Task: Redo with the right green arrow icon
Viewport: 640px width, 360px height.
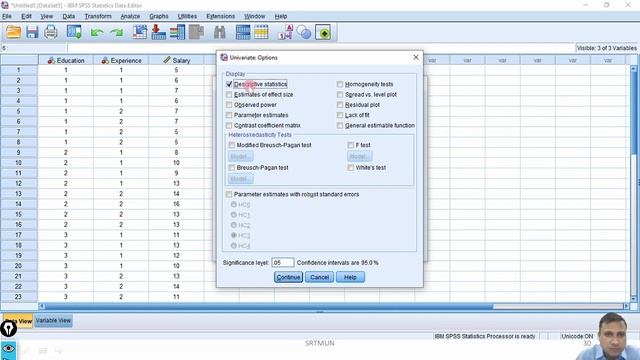Action: (117, 33)
